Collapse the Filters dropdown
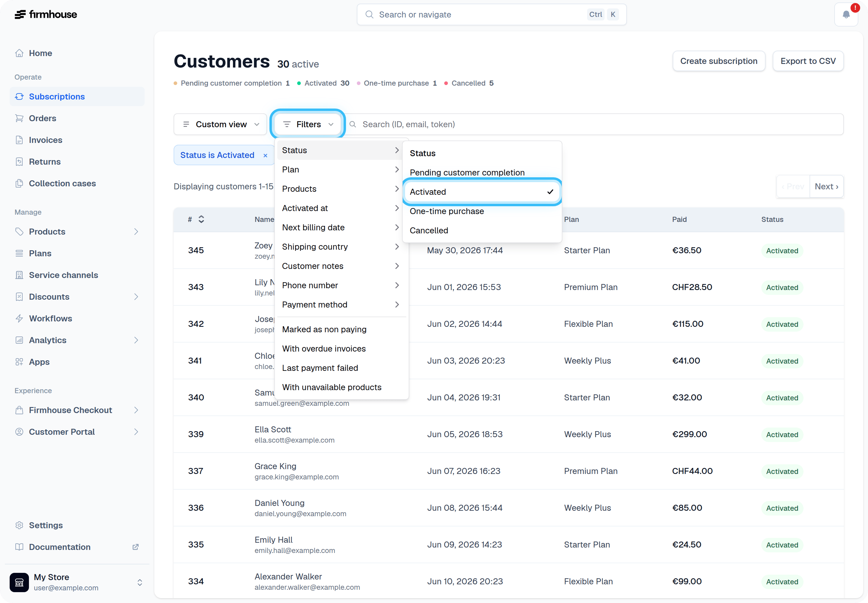 (x=307, y=124)
